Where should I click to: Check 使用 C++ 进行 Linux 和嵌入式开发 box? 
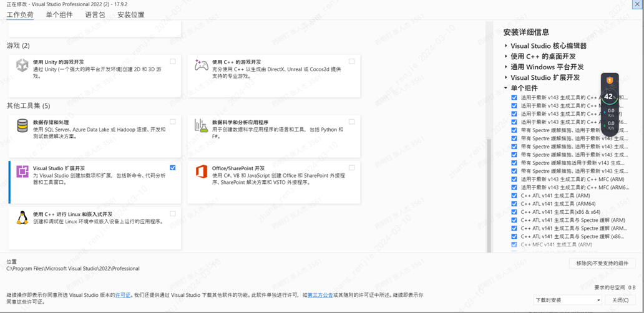tap(172, 214)
